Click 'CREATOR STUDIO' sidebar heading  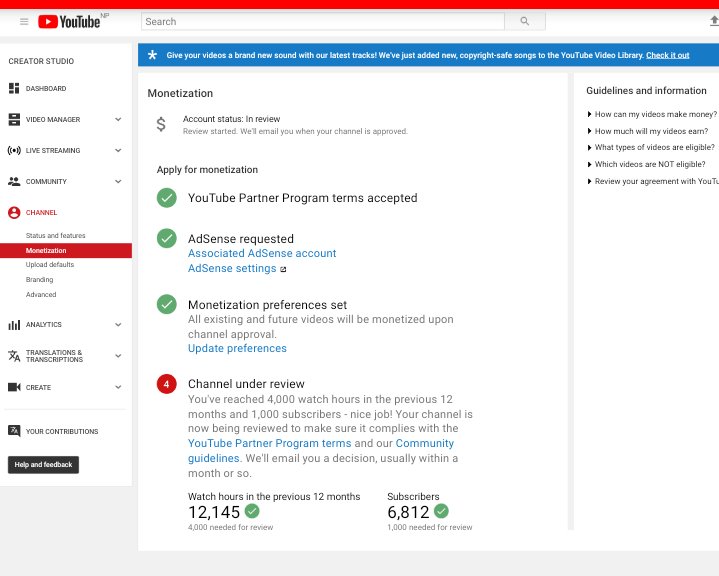41,61
